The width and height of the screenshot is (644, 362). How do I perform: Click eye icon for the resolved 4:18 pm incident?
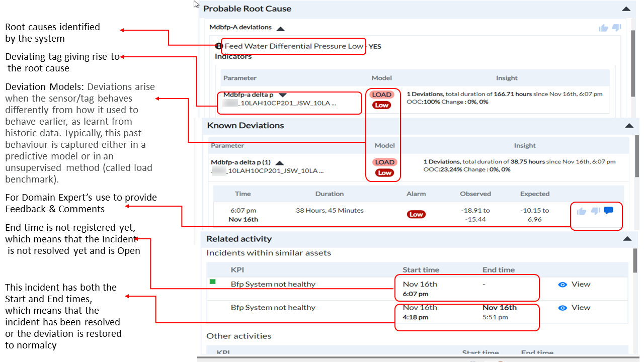point(562,308)
